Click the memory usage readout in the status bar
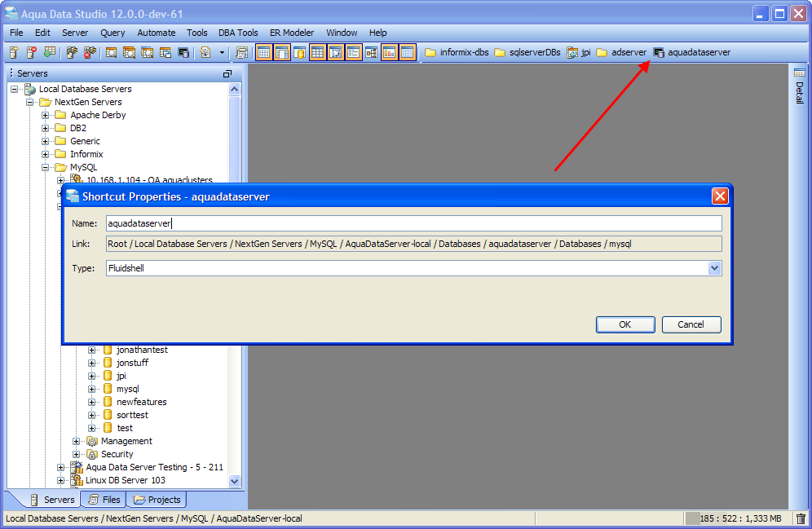The height and width of the screenshot is (529, 812). (x=740, y=518)
